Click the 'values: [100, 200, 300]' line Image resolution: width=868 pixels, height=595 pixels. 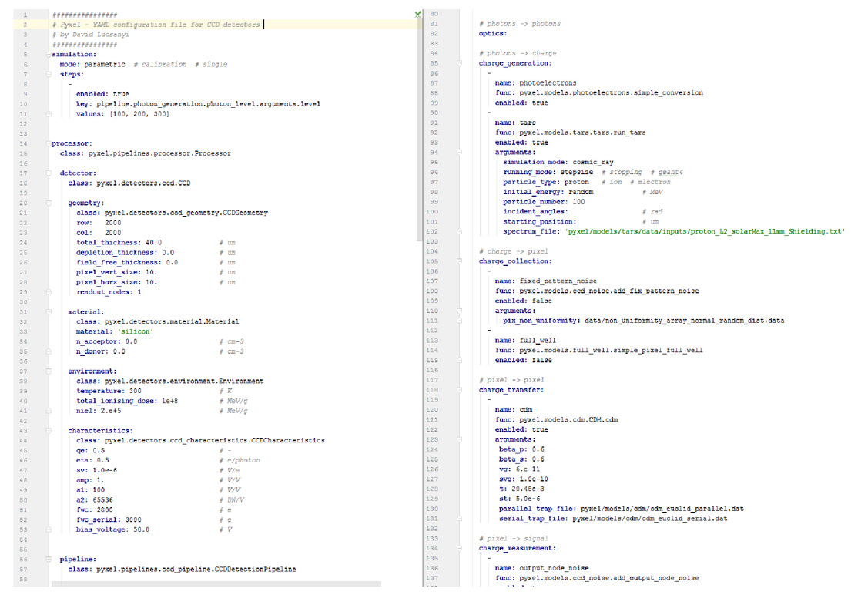pos(122,114)
